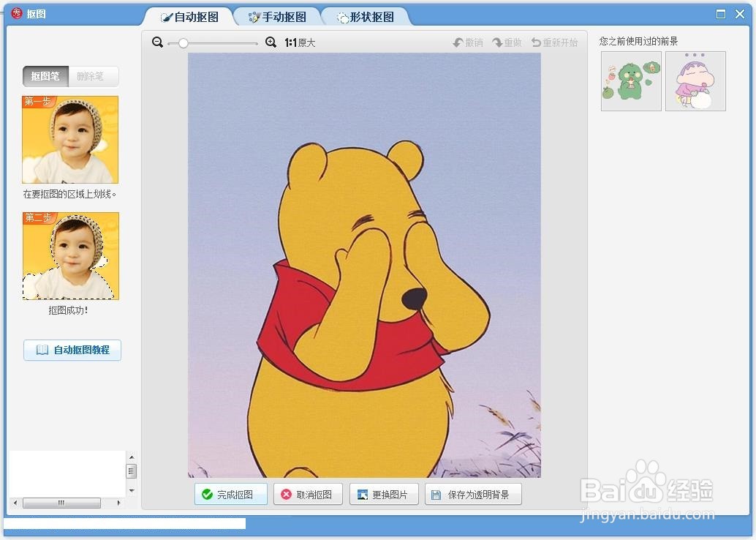
Task: Choose the Shin-chan foreground thumbnail
Action: pos(695,81)
